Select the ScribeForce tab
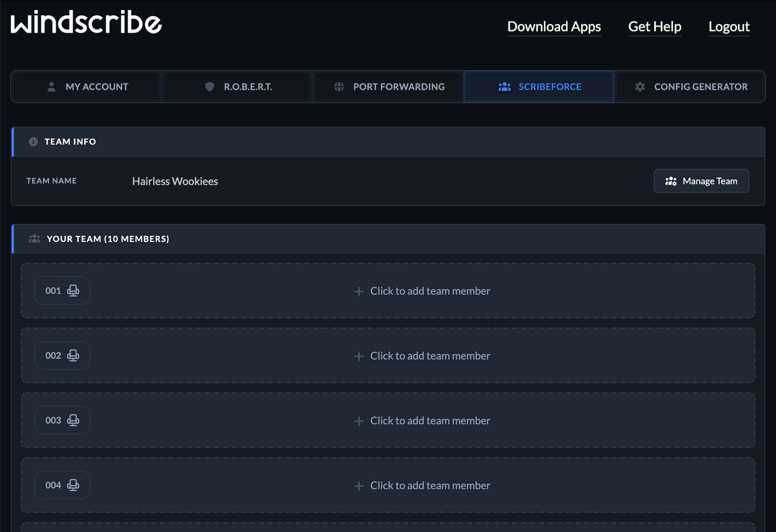 coord(539,87)
